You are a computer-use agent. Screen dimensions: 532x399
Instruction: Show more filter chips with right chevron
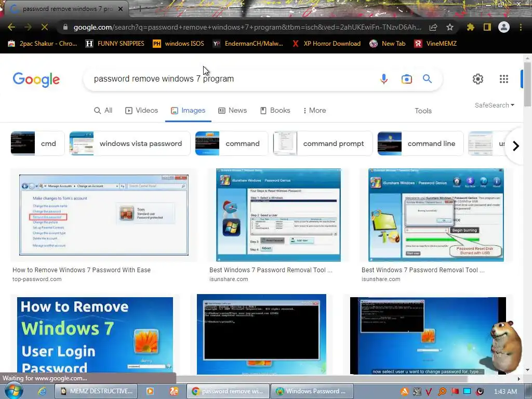[x=516, y=146]
